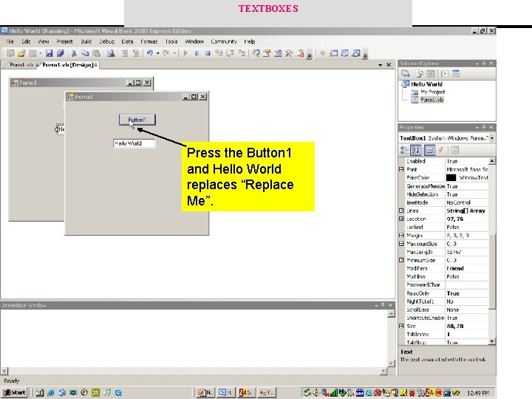Click Immediate Window scroll up arrow
The width and height of the screenshot is (532, 399).
391,314
